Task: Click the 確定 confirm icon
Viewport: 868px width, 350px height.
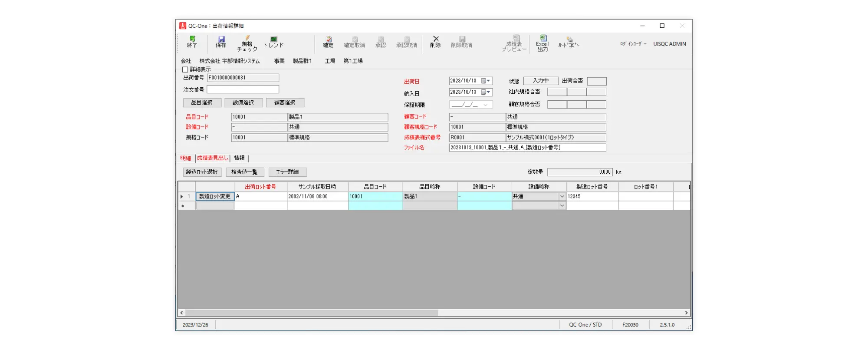Action: click(x=328, y=42)
